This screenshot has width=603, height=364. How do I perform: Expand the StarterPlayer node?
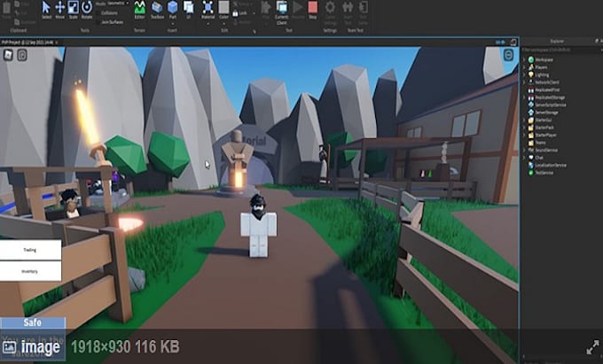click(x=524, y=135)
